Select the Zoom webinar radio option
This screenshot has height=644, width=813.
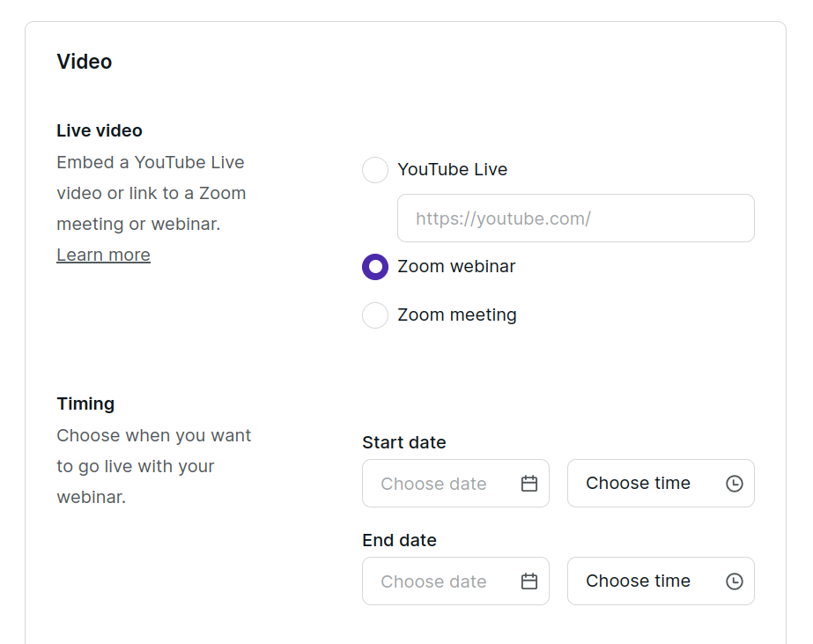[375, 267]
